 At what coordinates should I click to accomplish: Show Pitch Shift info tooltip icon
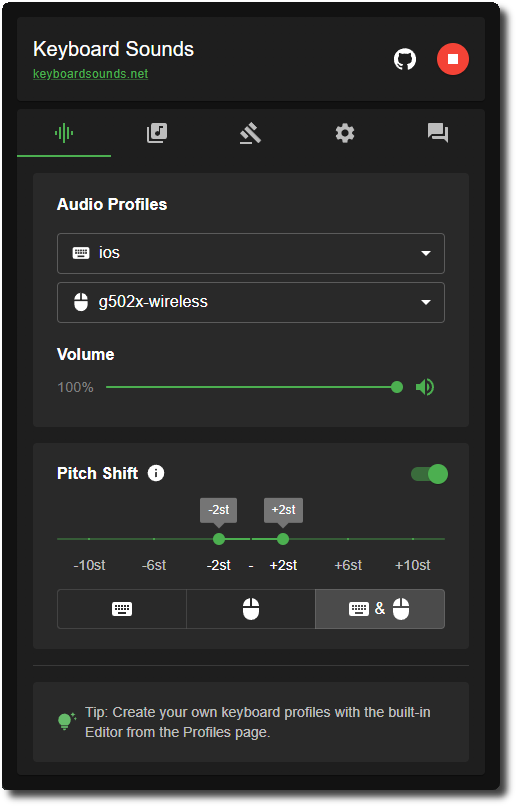[x=156, y=473]
